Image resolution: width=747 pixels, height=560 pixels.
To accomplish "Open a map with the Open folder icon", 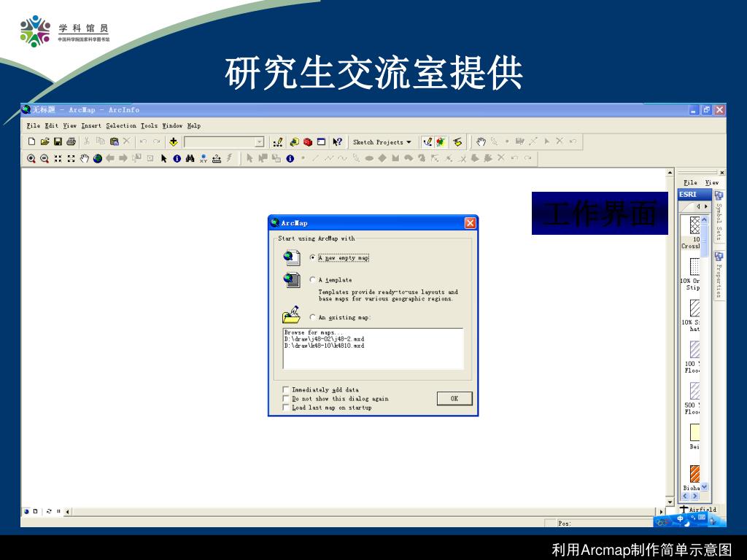I will pos(44,141).
